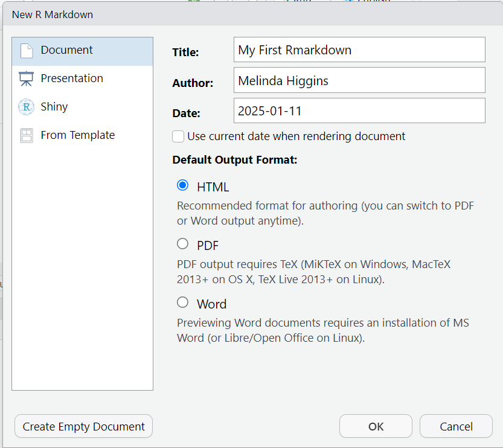Screen dimensions: 503x448
Task: Enable use current date when rendering
Action: point(178,136)
